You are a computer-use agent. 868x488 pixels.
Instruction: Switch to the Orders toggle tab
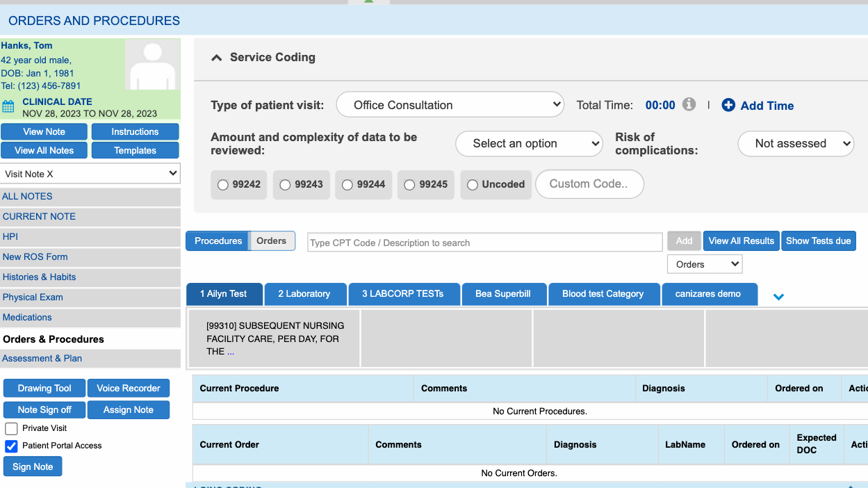click(x=271, y=241)
